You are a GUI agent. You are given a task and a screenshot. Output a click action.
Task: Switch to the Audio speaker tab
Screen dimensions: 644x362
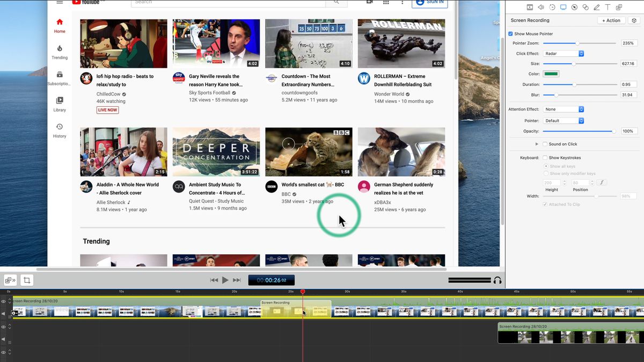(541, 7)
